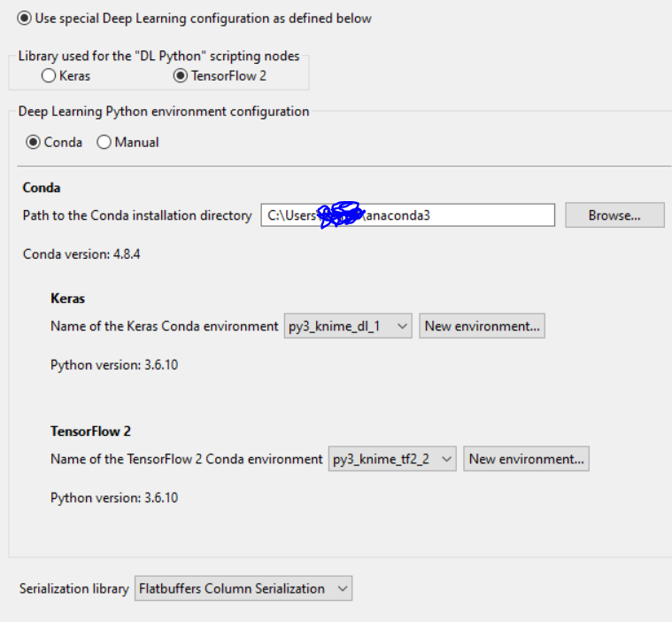This screenshot has width=672, height=622.
Task: Open the Keras Conda environment dropdown
Action: click(348, 326)
